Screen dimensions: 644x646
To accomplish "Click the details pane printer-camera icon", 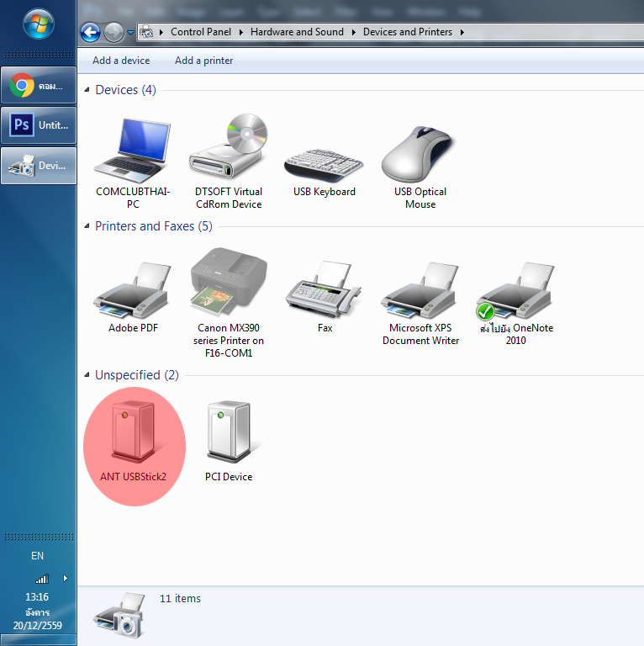I will 120,616.
